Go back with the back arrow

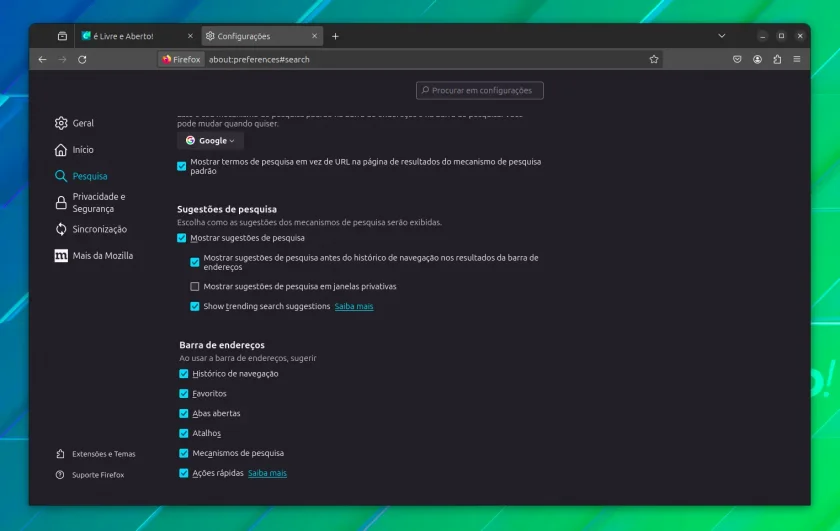(x=42, y=59)
